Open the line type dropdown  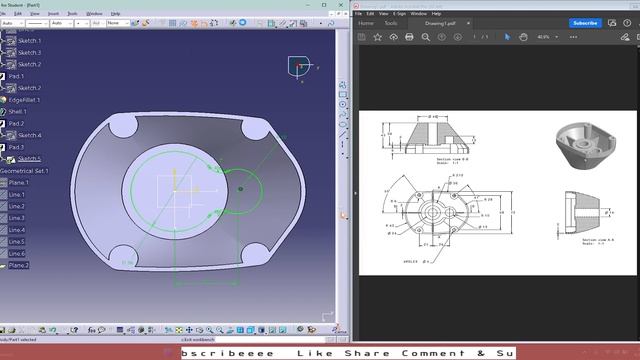tap(38, 24)
